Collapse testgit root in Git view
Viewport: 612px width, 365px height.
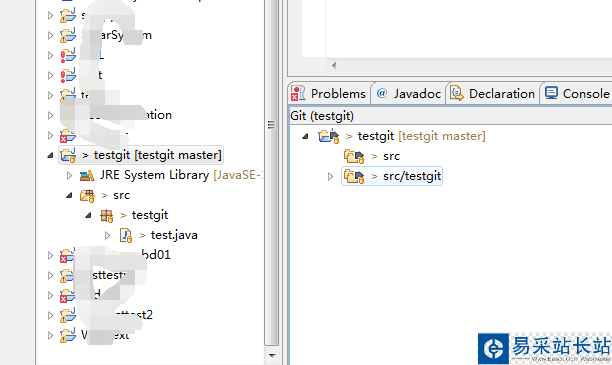coord(305,136)
